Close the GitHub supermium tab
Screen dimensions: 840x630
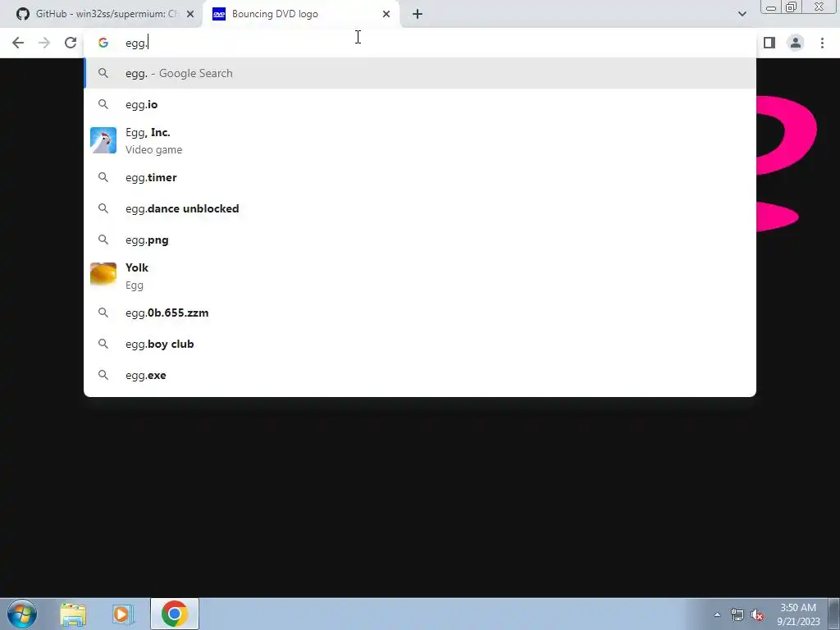(x=190, y=14)
